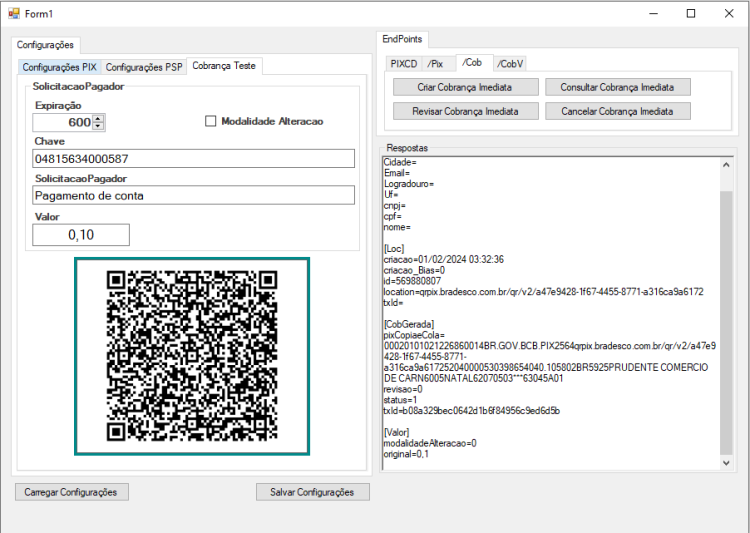Screen dimensions: 750x533
Task: Open the PIXCD endpoint tab
Action: (404, 64)
